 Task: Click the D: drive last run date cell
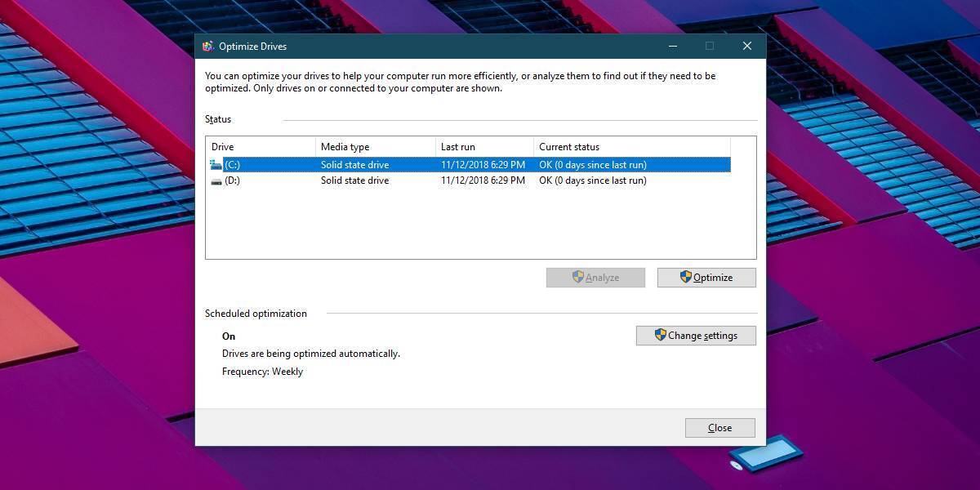483,180
